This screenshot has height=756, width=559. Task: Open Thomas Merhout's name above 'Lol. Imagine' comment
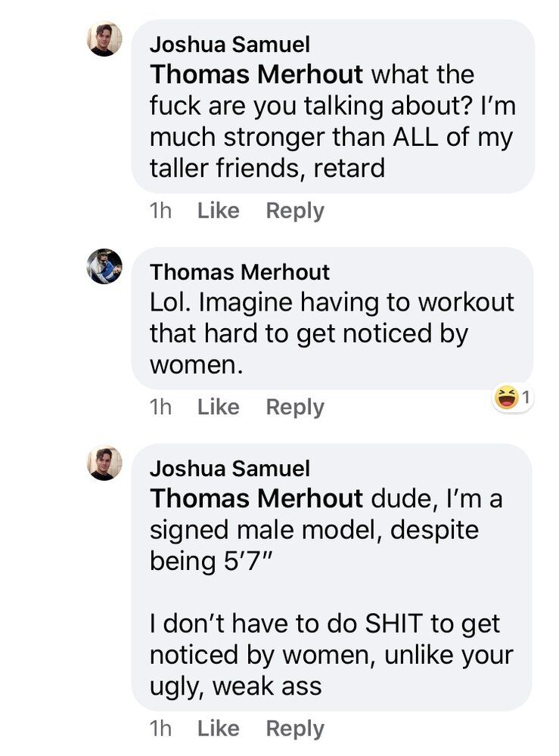[x=240, y=272]
